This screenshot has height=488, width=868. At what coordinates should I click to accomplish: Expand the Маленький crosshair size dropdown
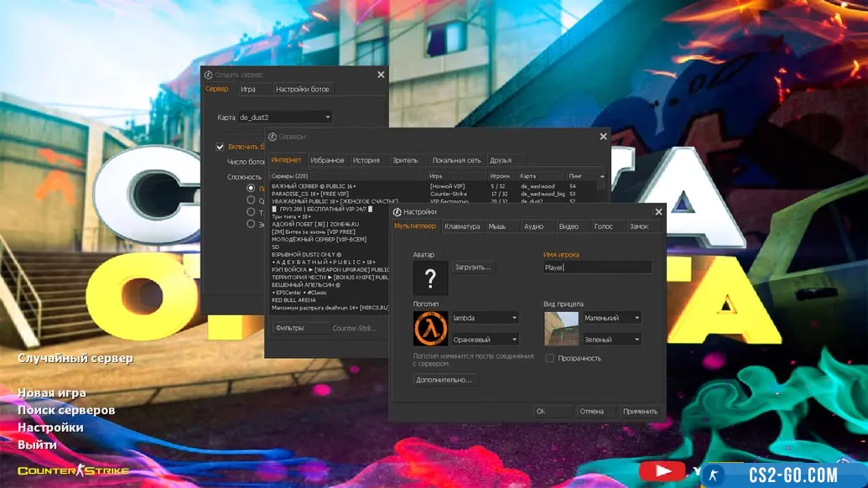click(612, 318)
